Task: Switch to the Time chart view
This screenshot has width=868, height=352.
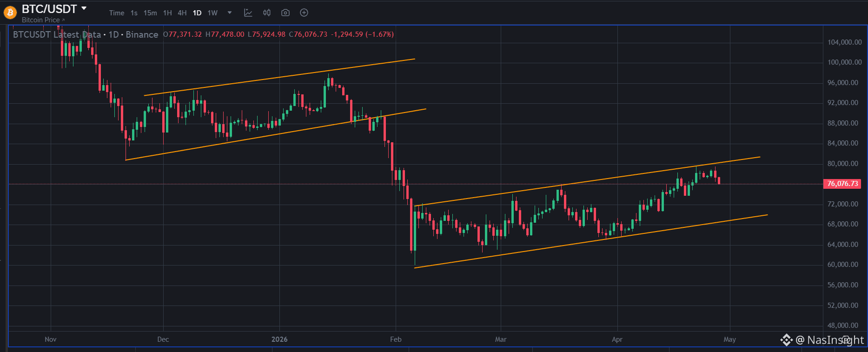Action: point(117,13)
